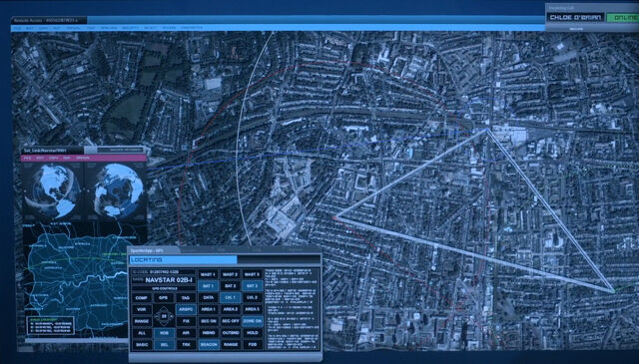The image size is (639, 364).
Task: Click the AREA 1 button
Action: [209, 309]
